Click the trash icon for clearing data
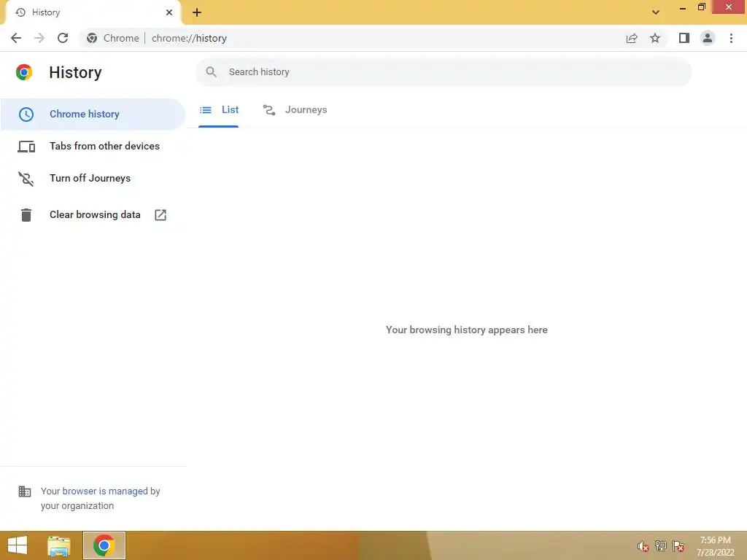Screen dimensions: 747x560 coord(26,215)
